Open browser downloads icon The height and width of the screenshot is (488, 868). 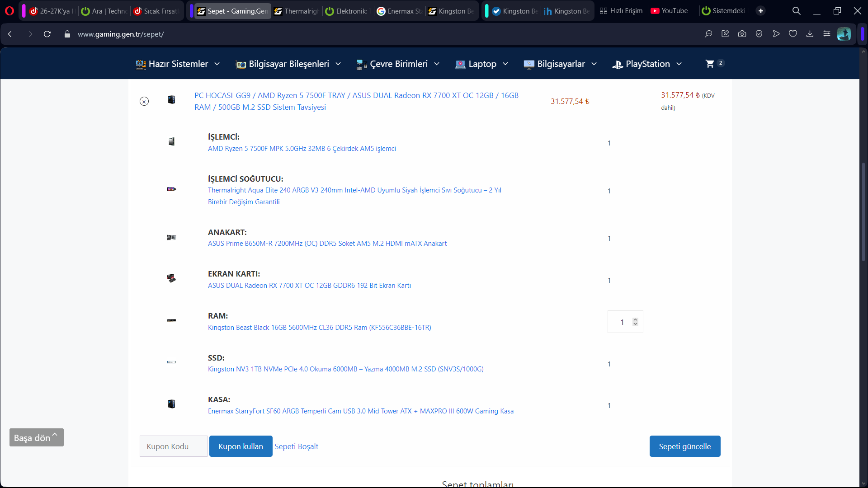pos(810,34)
